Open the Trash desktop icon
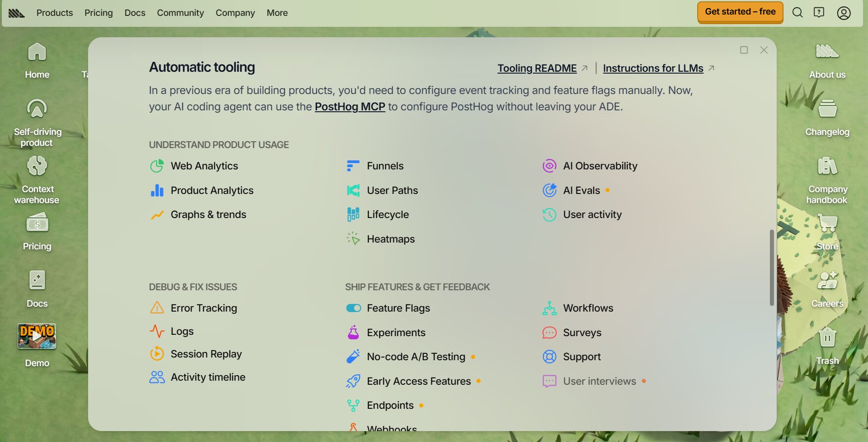The width and height of the screenshot is (868, 442). tap(827, 346)
